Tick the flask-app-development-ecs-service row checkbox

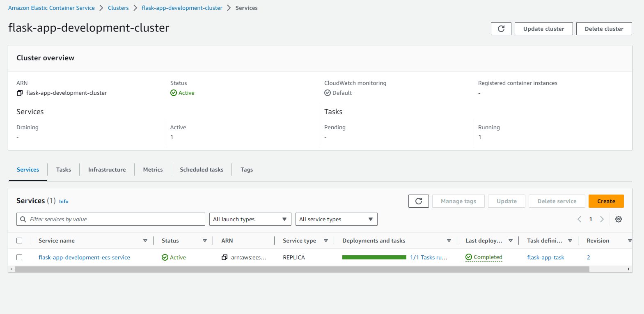19,257
